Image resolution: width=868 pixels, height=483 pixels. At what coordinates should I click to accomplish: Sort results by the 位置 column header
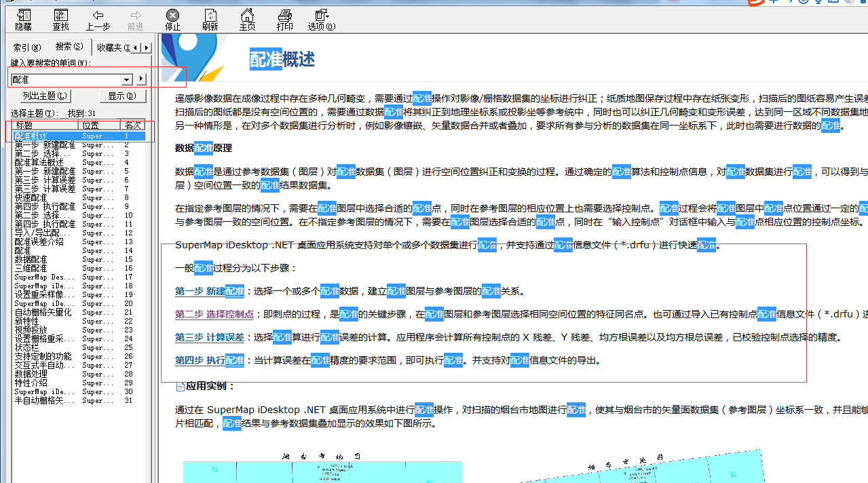[x=100, y=125]
